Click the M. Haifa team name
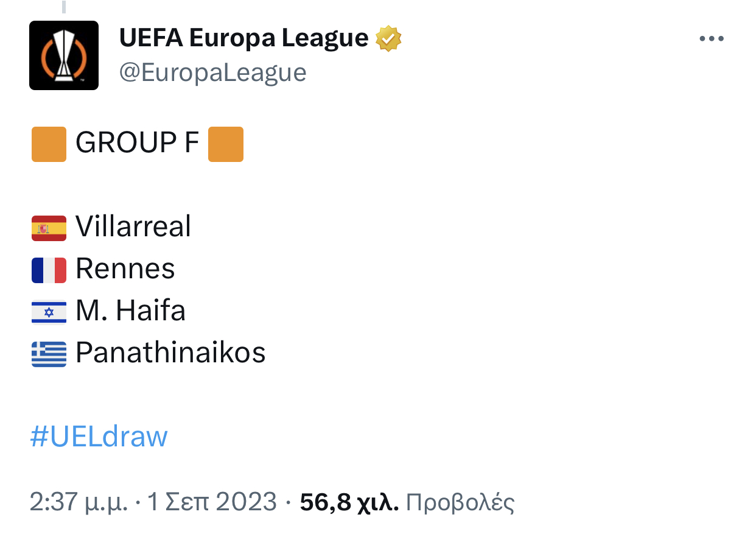The image size is (756, 545). tap(130, 311)
